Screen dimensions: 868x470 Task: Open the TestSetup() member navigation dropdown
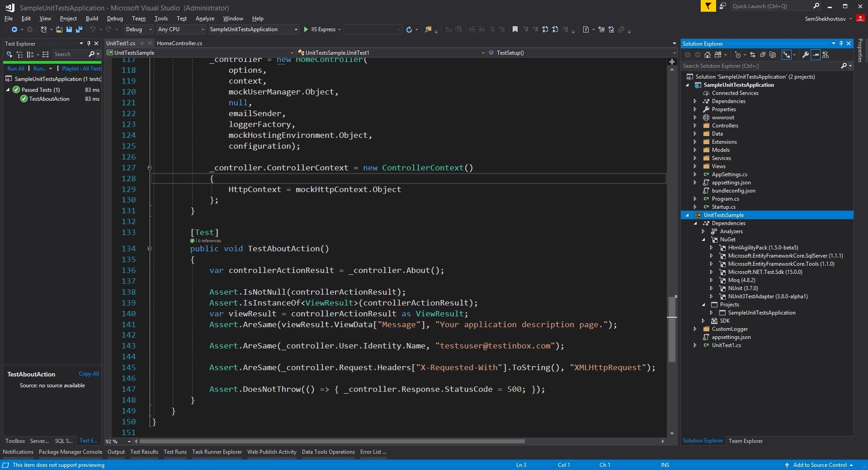[582, 53]
